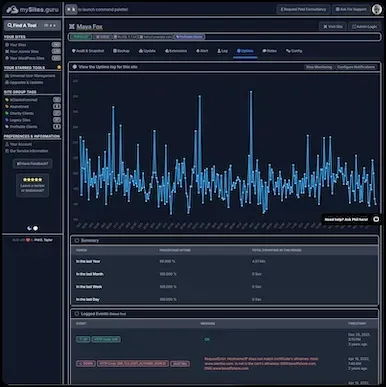
Task: Select the Legacy Sites group tag
Action: pyautogui.click(x=20, y=120)
